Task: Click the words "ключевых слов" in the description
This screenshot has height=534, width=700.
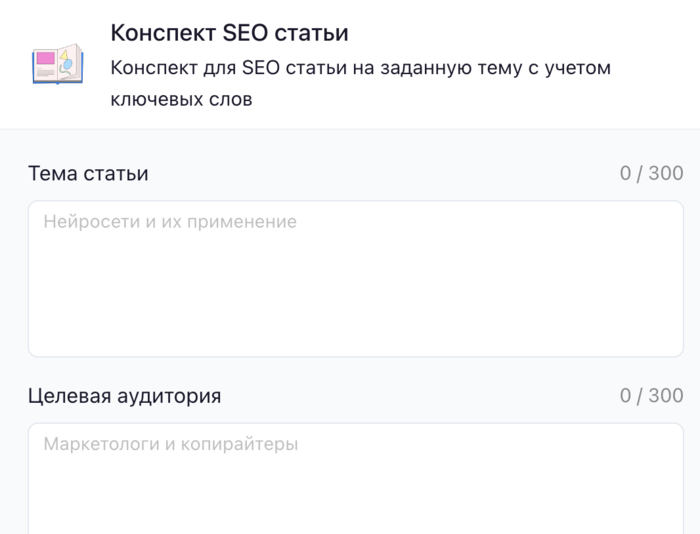Action: coord(181,100)
